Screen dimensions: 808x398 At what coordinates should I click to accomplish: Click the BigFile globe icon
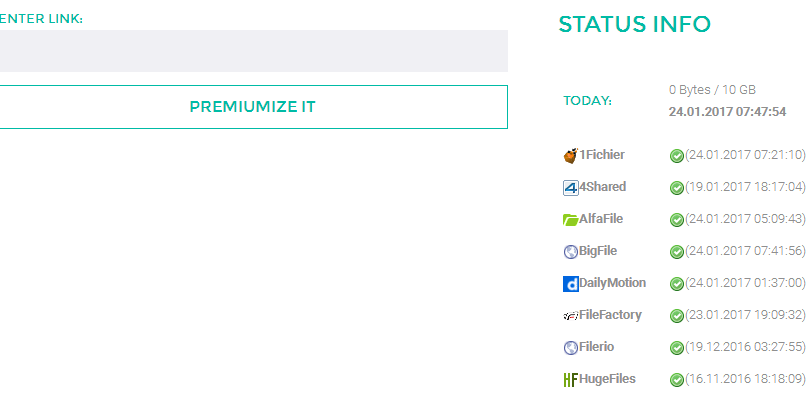pos(570,252)
